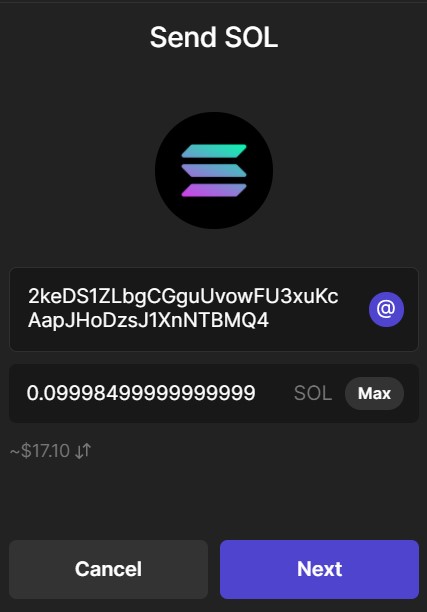Click the ~$17.10 fiat value text
This screenshot has width=427, height=612.
coord(40,451)
